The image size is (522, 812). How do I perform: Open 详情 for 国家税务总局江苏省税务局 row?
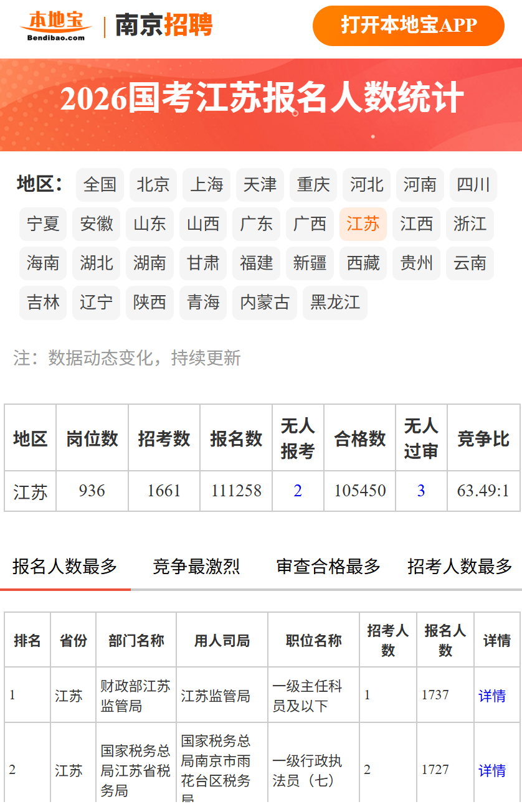coord(492,771)
